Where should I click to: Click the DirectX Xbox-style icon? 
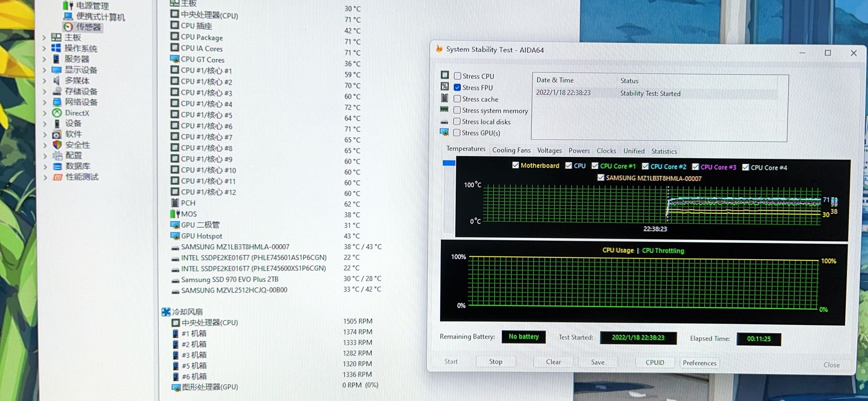57,113
